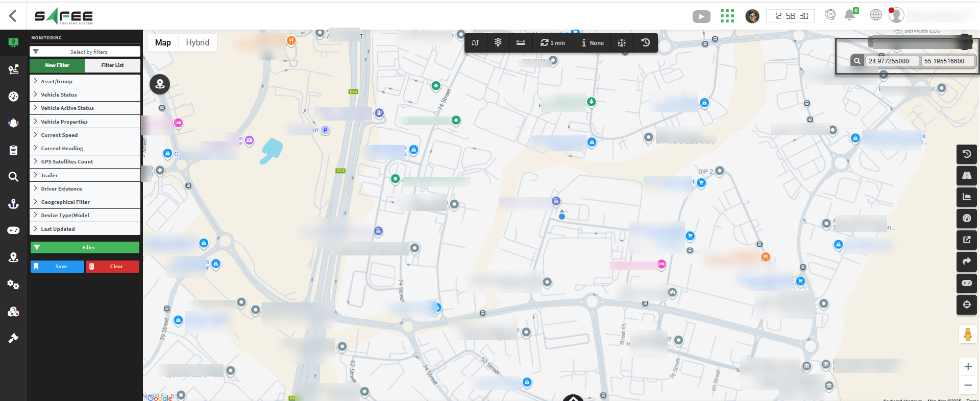
Task: Toggle the 1 min auto-refresh control
Action: 553,43
